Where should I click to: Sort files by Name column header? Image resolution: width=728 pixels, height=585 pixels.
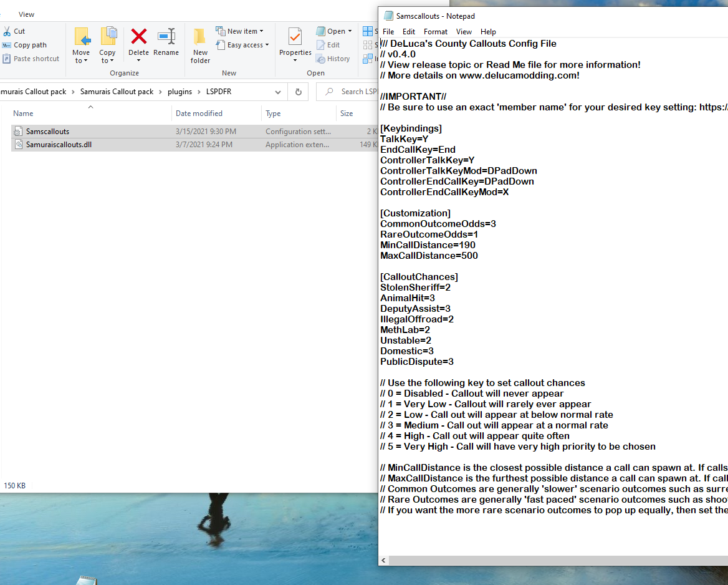click(x=23, y=114)
